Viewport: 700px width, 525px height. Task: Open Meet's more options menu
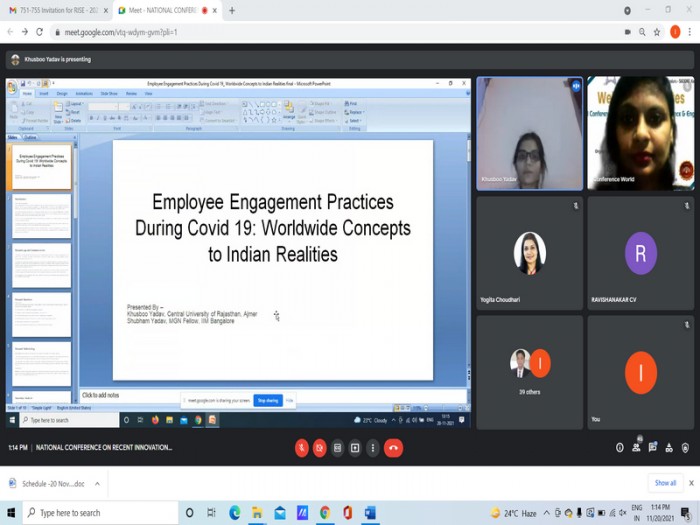coord(372,448)
